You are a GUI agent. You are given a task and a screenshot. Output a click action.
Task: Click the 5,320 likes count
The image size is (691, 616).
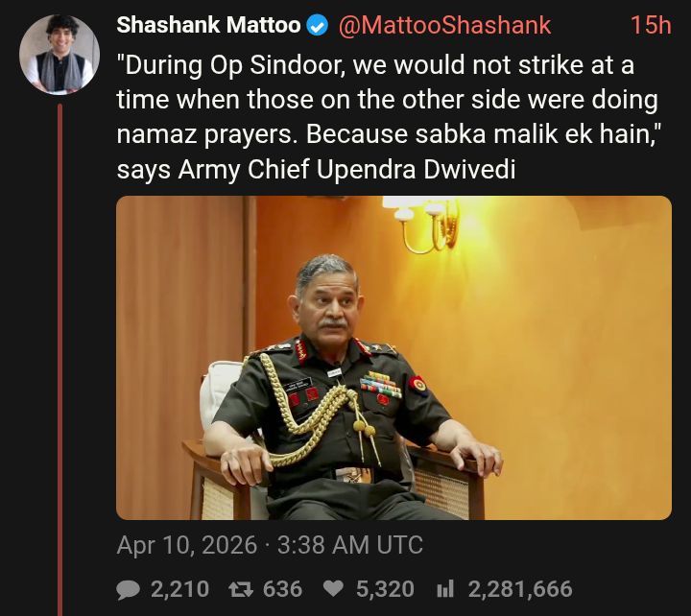[x=385, y=589]
